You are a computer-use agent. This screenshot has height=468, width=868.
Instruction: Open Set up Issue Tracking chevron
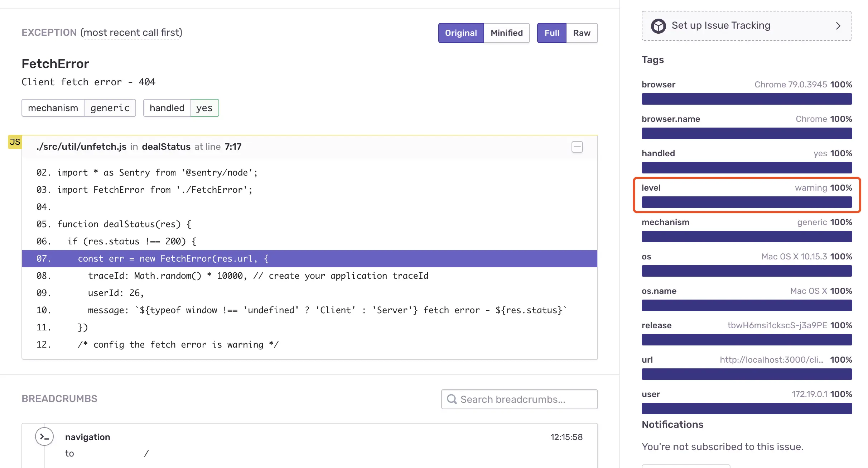tap(838, 26)
